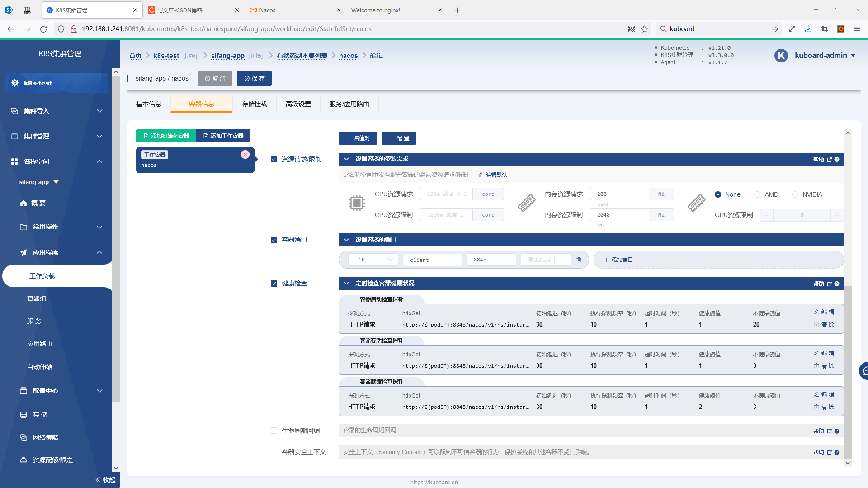Click the 添加端口 add port button

(718, 260)
